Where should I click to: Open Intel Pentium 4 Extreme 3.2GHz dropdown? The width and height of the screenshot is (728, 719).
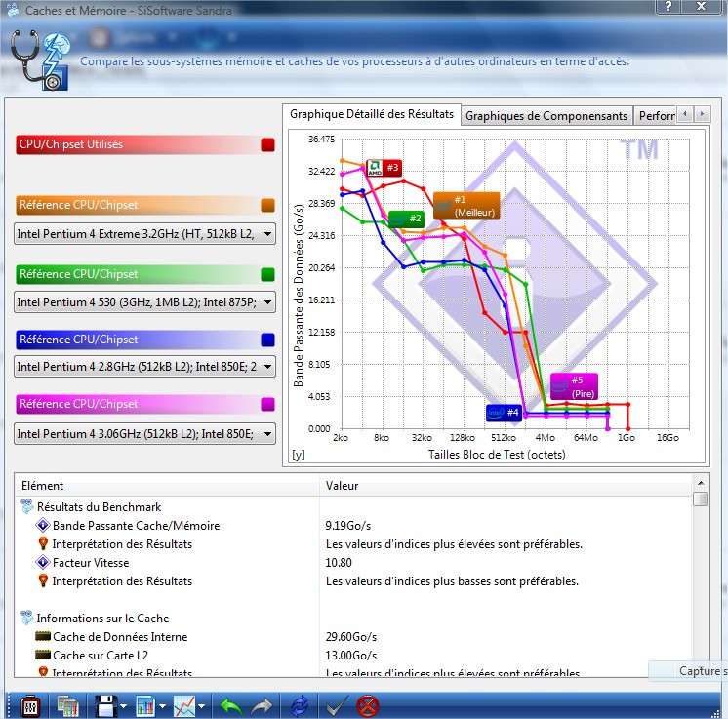(x=144, y=234)
